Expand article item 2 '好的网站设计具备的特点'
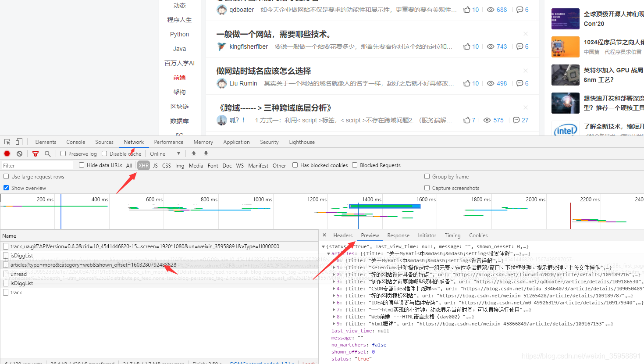This screenshot has width=644, height=364. pos(334,275)
